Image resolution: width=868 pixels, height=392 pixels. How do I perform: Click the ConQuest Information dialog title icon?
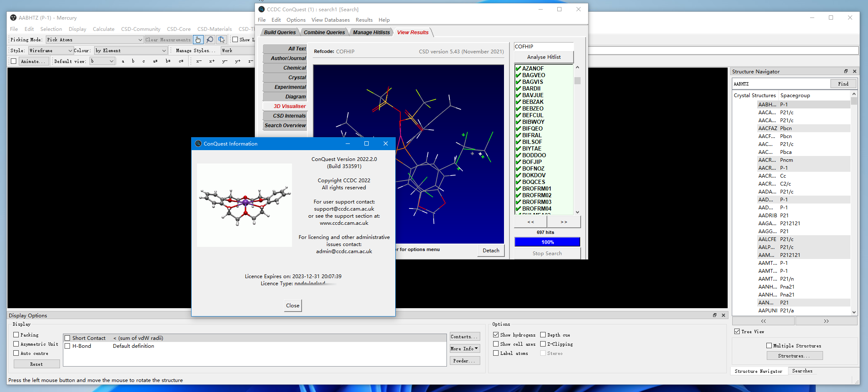coord(198,143)
